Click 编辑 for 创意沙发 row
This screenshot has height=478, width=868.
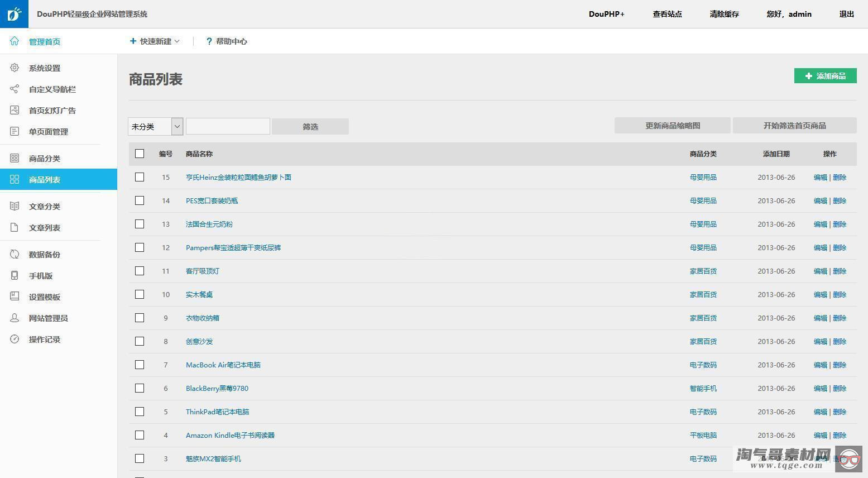(821, 341)
